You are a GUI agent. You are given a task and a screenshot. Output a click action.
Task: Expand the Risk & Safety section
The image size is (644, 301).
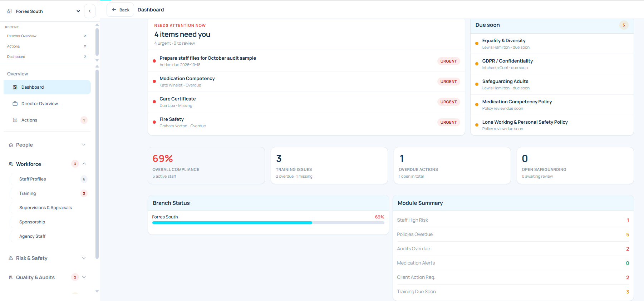47,258
